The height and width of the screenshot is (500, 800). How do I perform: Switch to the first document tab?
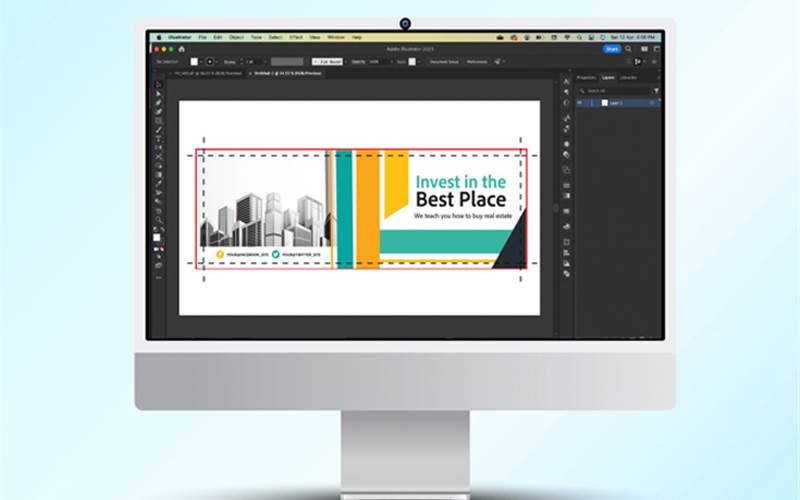click(208, 73)
